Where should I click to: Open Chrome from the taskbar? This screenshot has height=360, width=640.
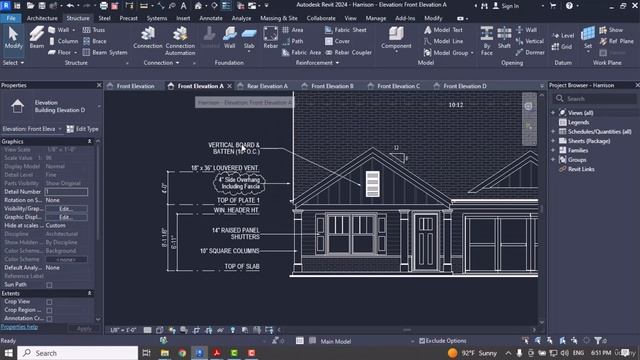point(182,353)
